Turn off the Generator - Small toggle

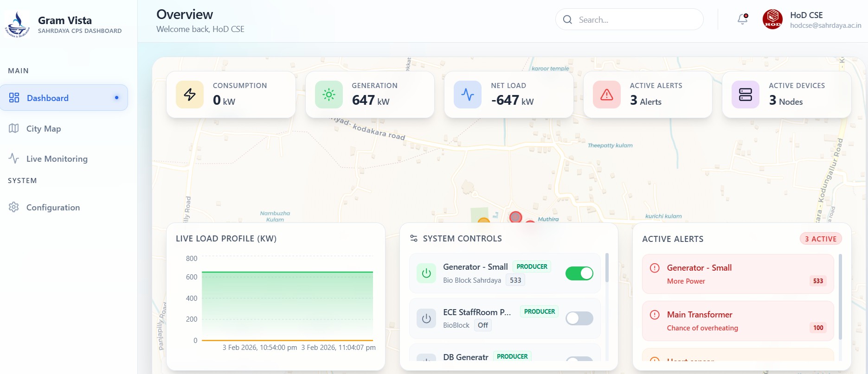[579, 273]
